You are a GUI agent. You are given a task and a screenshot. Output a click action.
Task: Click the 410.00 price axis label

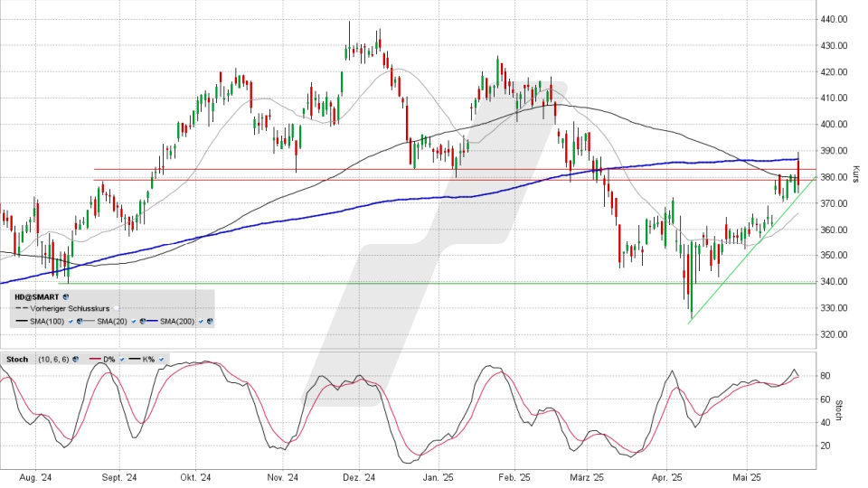pyautogui.click(x=834, y=98)
